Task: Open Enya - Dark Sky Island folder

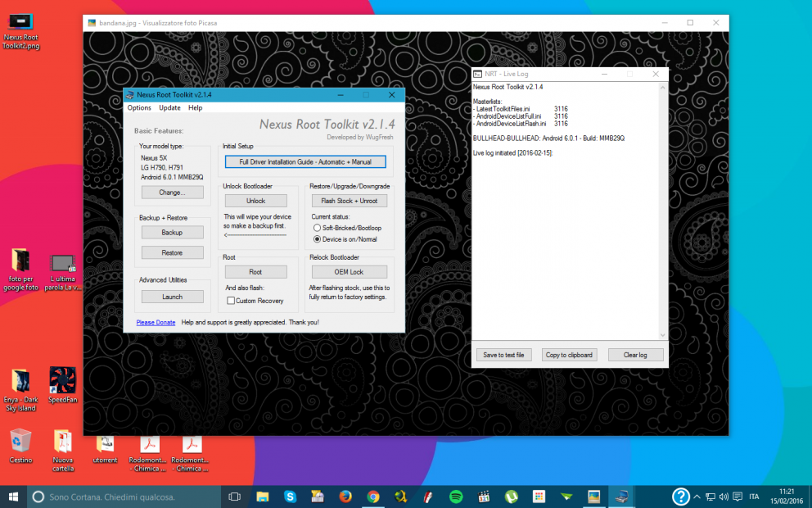Action: (x=20, y=390)
